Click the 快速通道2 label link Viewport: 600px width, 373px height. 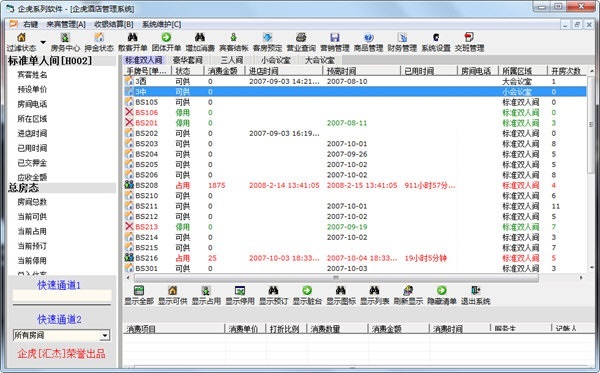[x=59, y=319]
